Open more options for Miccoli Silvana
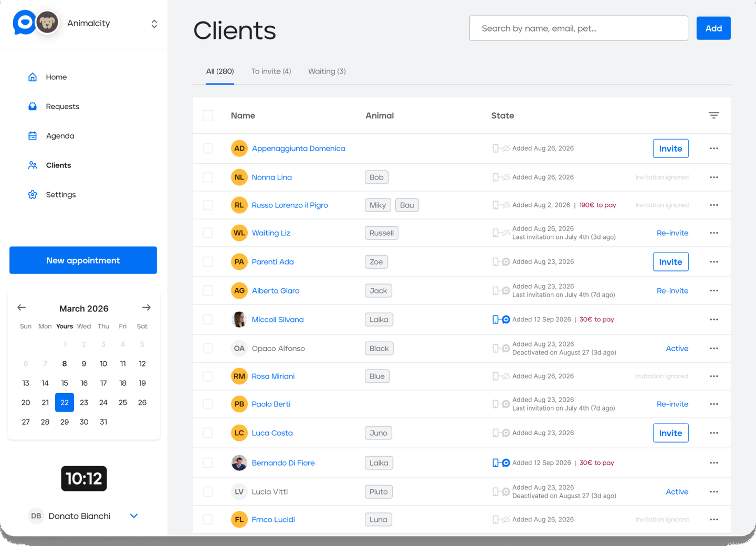Screen dimensions: 756x546 click(713, 320)
